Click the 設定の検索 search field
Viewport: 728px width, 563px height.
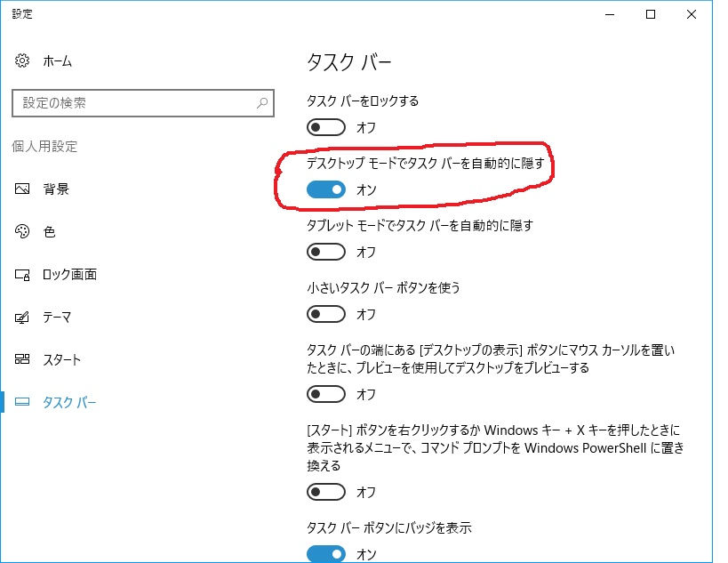point(143,103)
